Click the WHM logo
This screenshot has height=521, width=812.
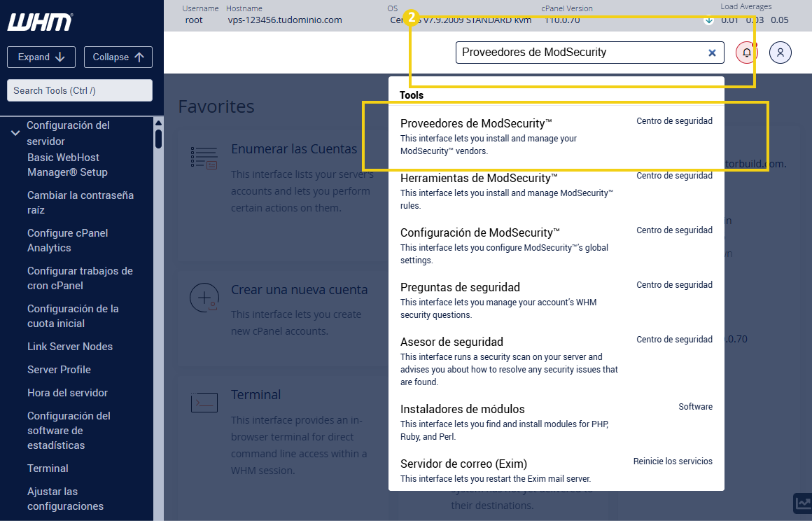(40, 22)
